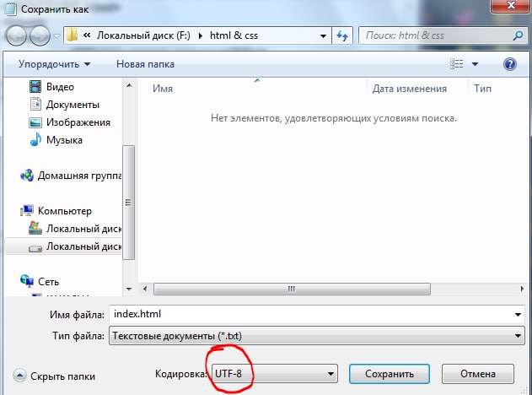Click the Музыка note icon

35,139
